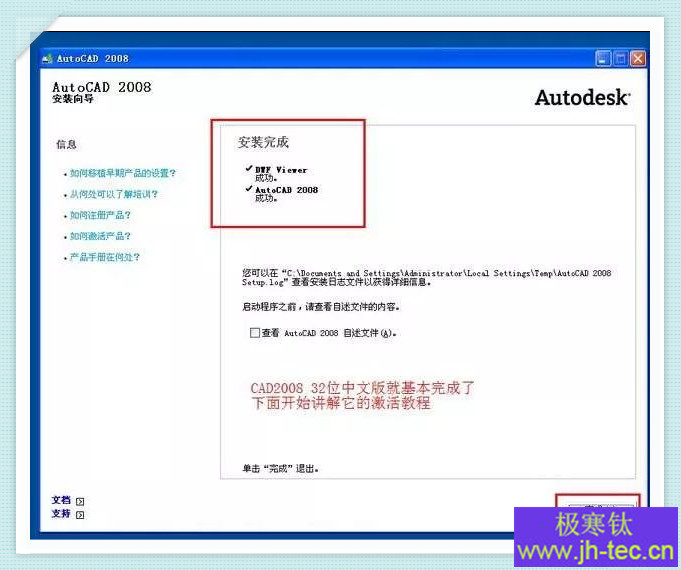The image size is (681, 570).
Task: Open link 产品手册在何处?
Action: [105, 257]
